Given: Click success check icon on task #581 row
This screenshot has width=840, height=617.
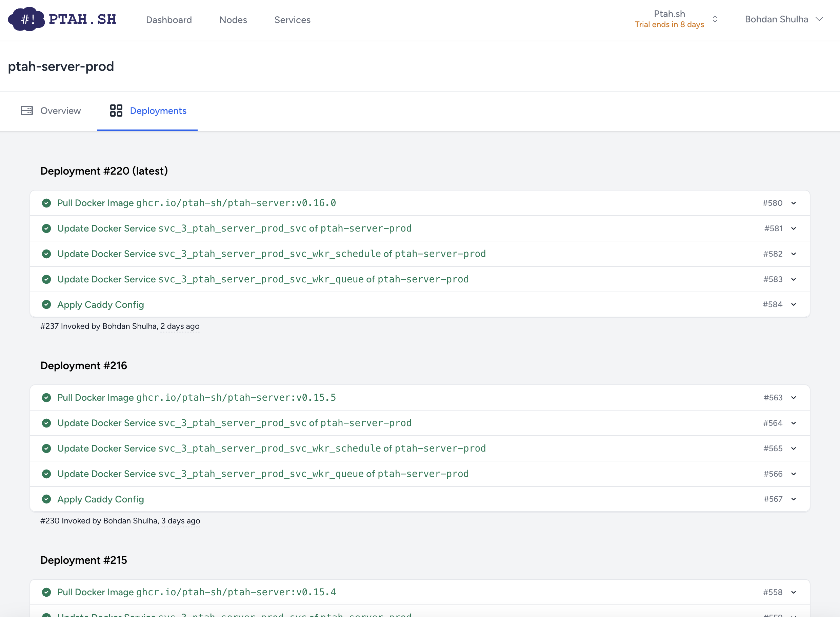Looking at the screenshot, I should tap(46, 228).
